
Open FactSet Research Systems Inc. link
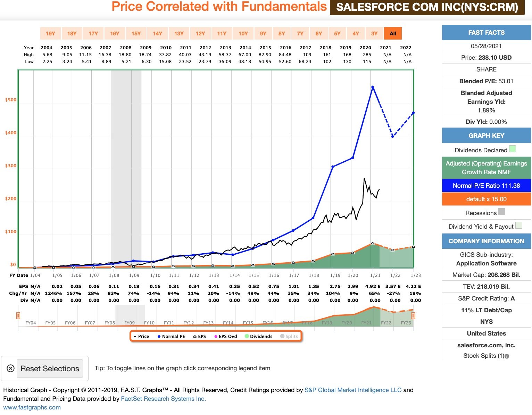(163, 399)
